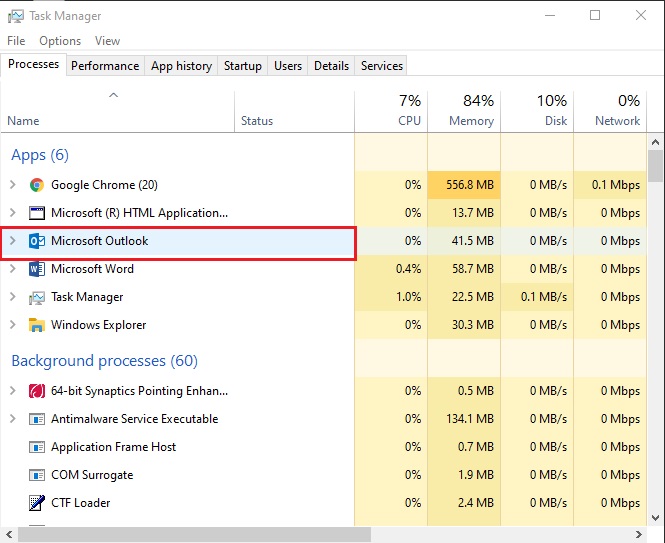
Task: Click the Microsoft Word icon
Action: pyautogui.click(x=37, y=269)
